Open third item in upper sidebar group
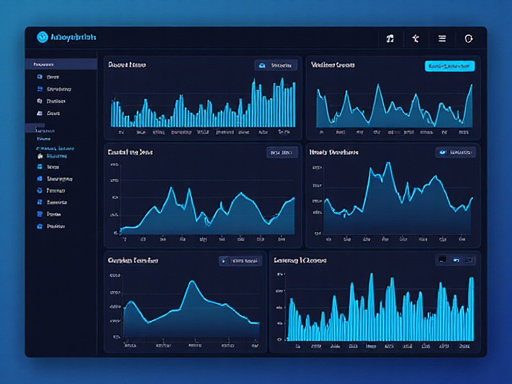The width and height of the screenshot is (512, 384). (51, 101)
